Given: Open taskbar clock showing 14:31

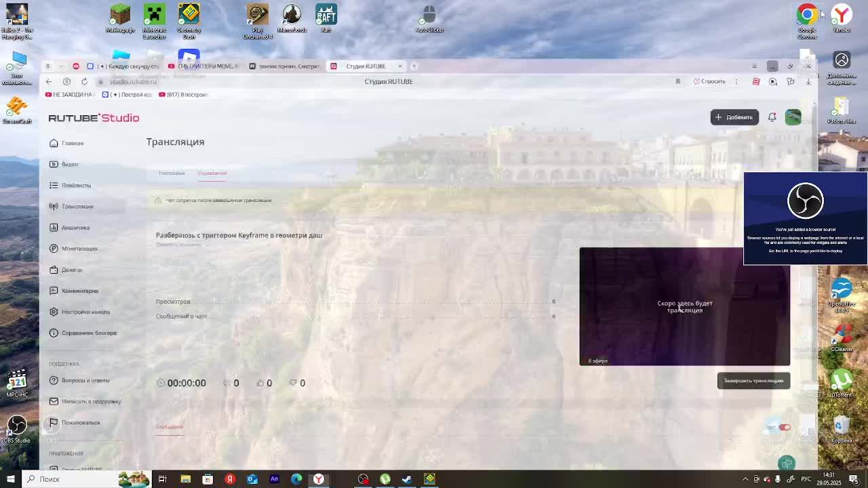Looking at the screenshot, I should coord(828,479).
